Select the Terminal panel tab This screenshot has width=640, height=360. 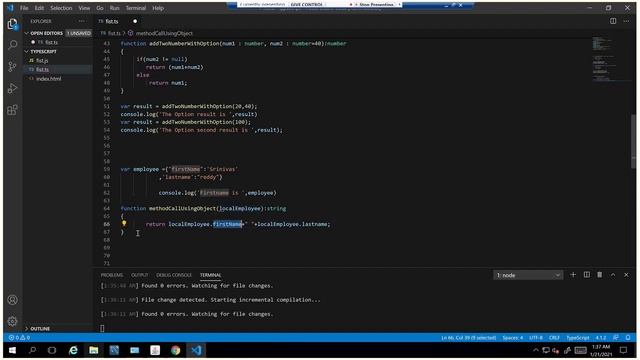[211, 275]
